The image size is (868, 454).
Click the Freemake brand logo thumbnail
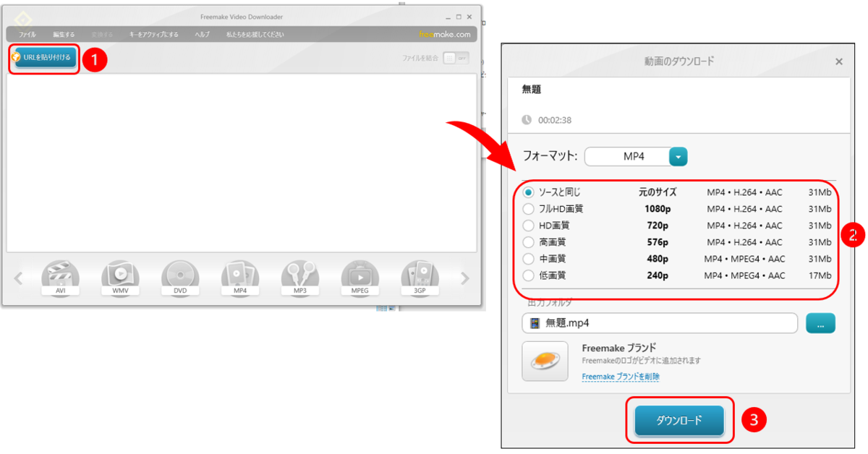click(x=545, y=361)
